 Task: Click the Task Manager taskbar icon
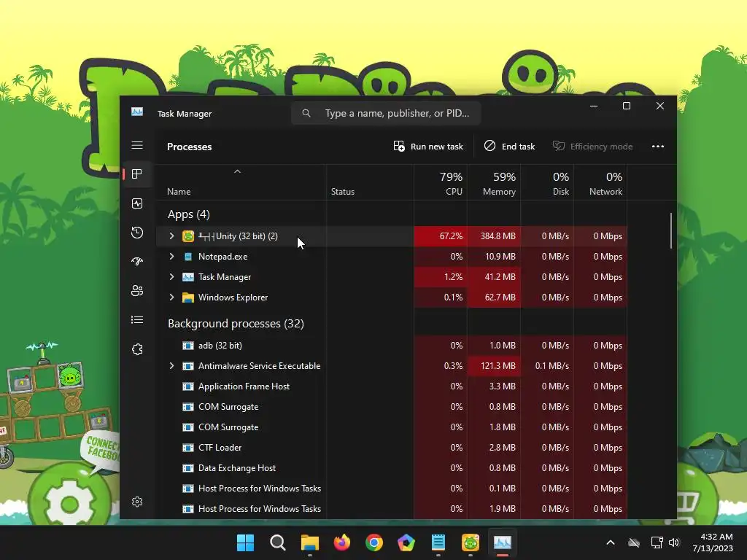point(503,542)
